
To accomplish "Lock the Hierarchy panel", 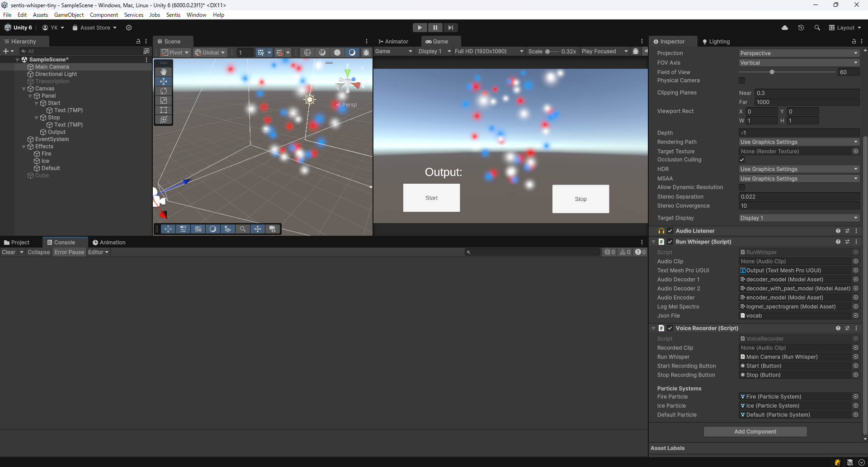I will click(x=138, y=41).
